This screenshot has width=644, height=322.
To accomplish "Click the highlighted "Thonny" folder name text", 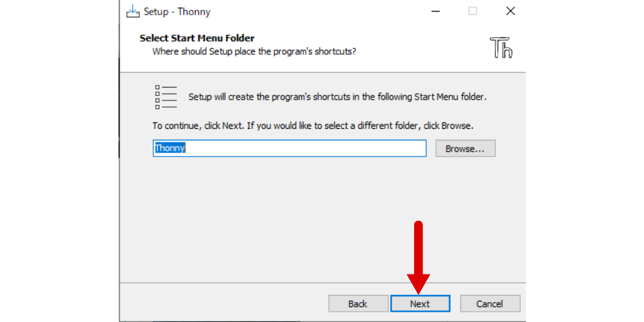I will click(170, 148).
